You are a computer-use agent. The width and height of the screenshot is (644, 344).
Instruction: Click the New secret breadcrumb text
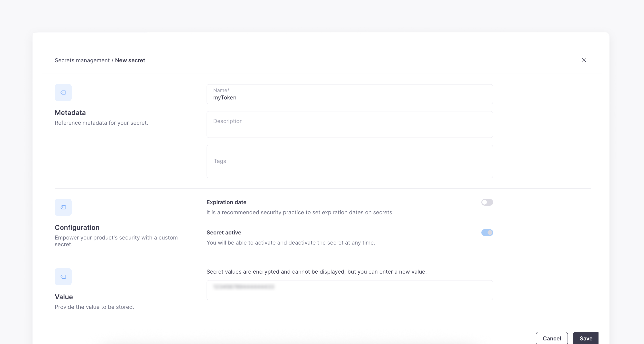click(x=130, y=60)
